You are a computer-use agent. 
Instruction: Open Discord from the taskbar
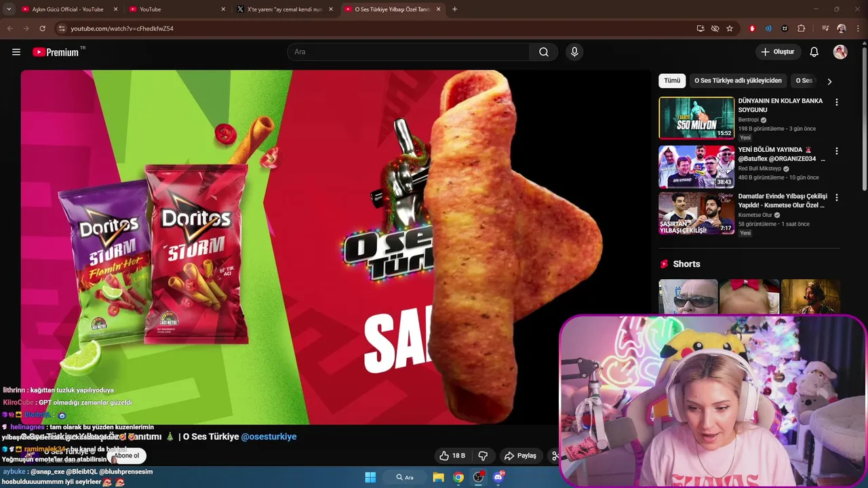click(x=498, y=477)
